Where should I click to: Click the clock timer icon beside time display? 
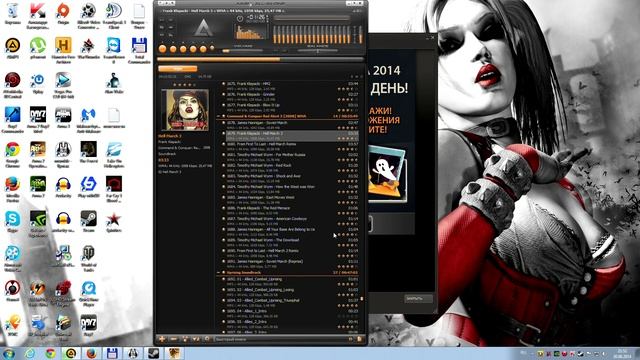(x=240, y=18)
